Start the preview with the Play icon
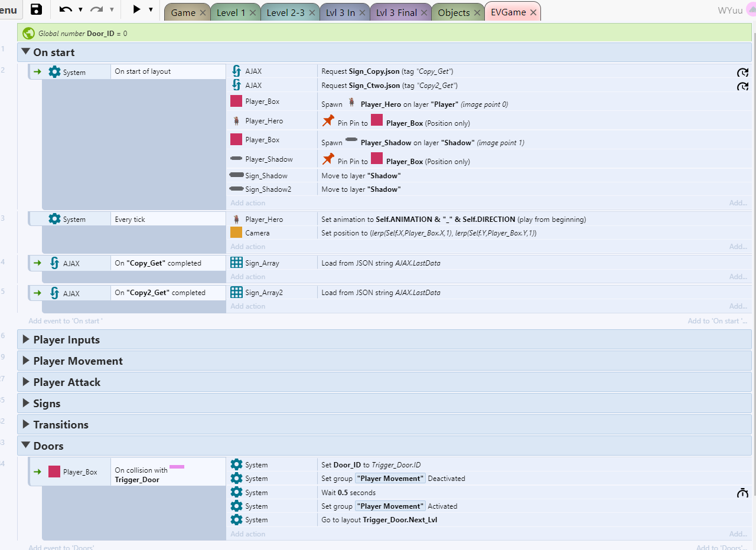Viewport: 756px width, 550px height. click(x=136, y=9)
